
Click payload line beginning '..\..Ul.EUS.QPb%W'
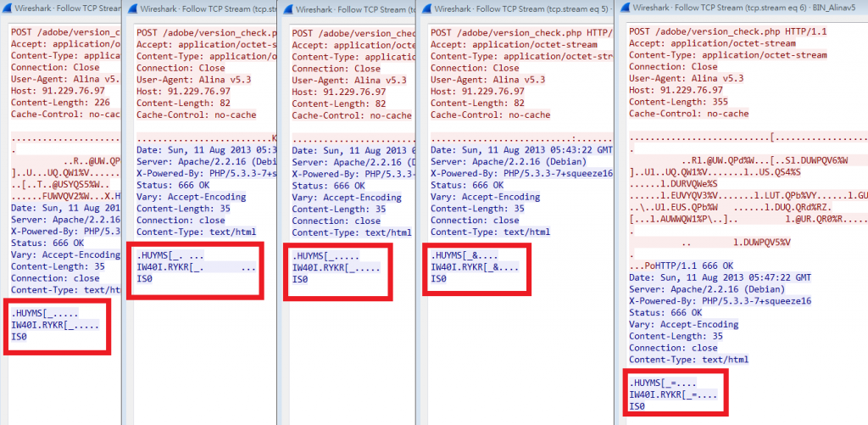[731, 207]
